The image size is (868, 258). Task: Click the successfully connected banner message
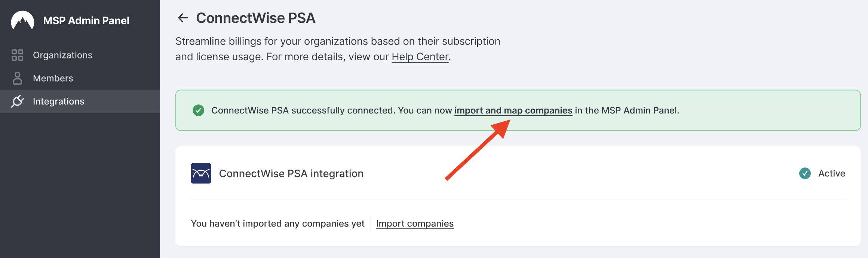(445, 110)
